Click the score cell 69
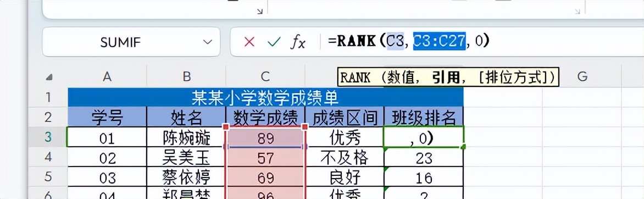Viewport: 644px width, 199px height. click(265, 177)
